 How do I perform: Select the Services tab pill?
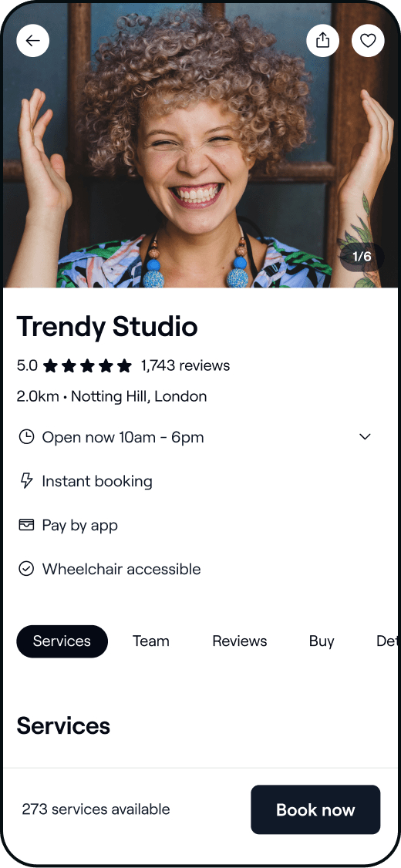coord(62,641)
